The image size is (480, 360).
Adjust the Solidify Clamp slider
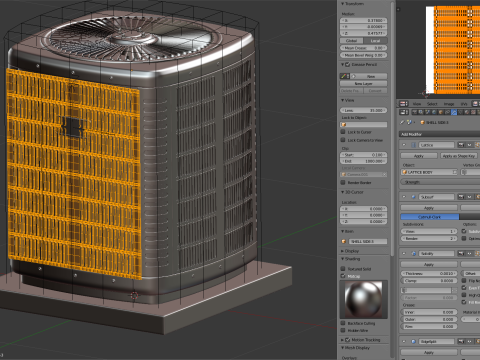[x=429, y=281]
